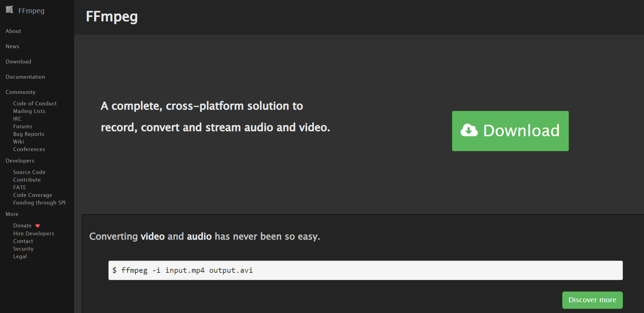The image size is (644, 313).
Task: Open the Security page link
Action: coord(23,249)
